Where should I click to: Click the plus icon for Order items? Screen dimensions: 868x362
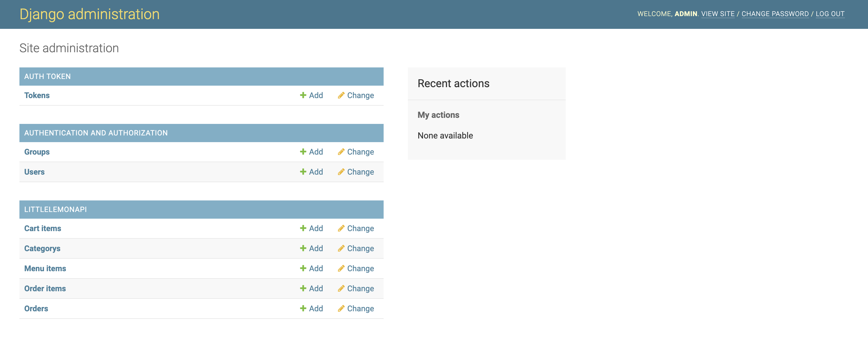click(303, 289)
